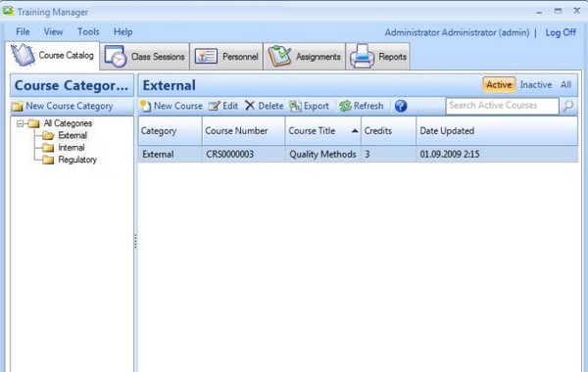Open the Reports tab
588x372 pixels.
(377, 57)
